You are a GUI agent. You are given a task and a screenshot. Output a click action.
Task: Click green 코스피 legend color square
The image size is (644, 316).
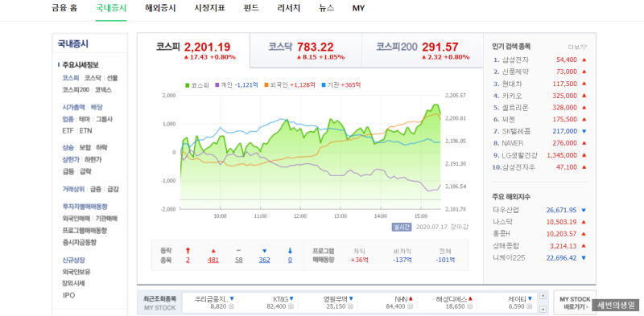188,85
